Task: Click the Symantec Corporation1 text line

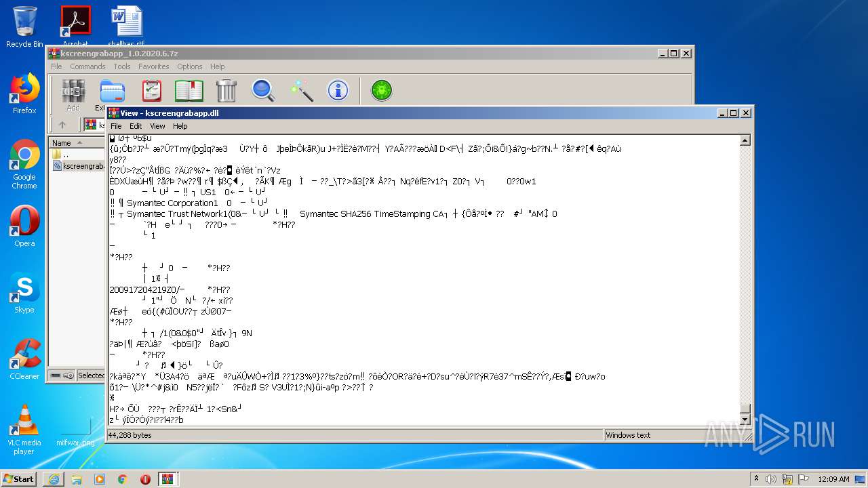Action: [x=172, y=203]
